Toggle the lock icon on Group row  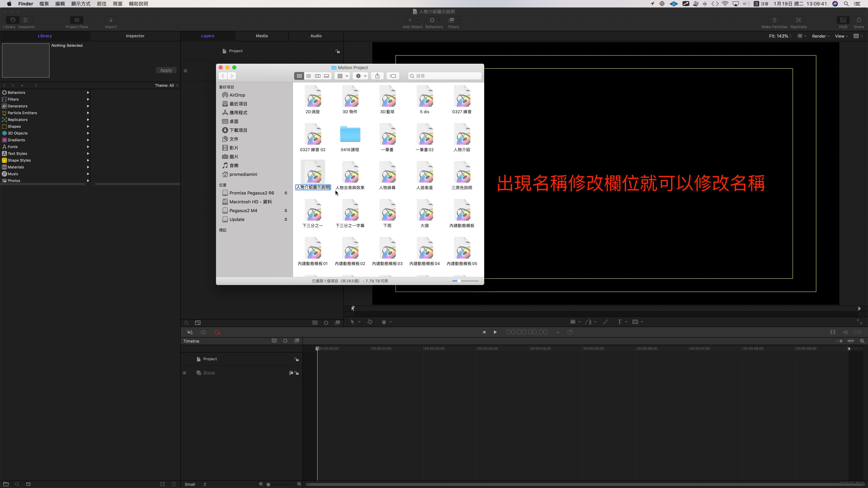point(297,373)
